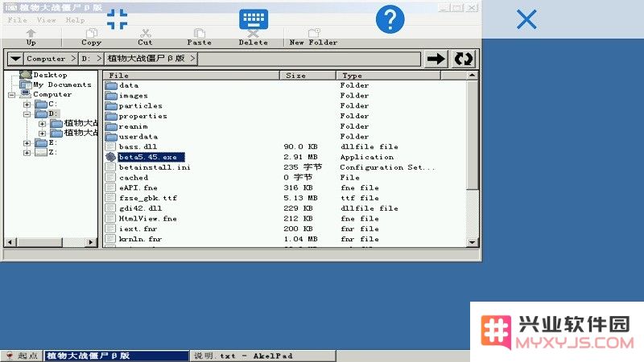Image resolution: width=644 pixels, height=362 pixels.
Task: Sort by the Size column header
Action: point(308,75)
